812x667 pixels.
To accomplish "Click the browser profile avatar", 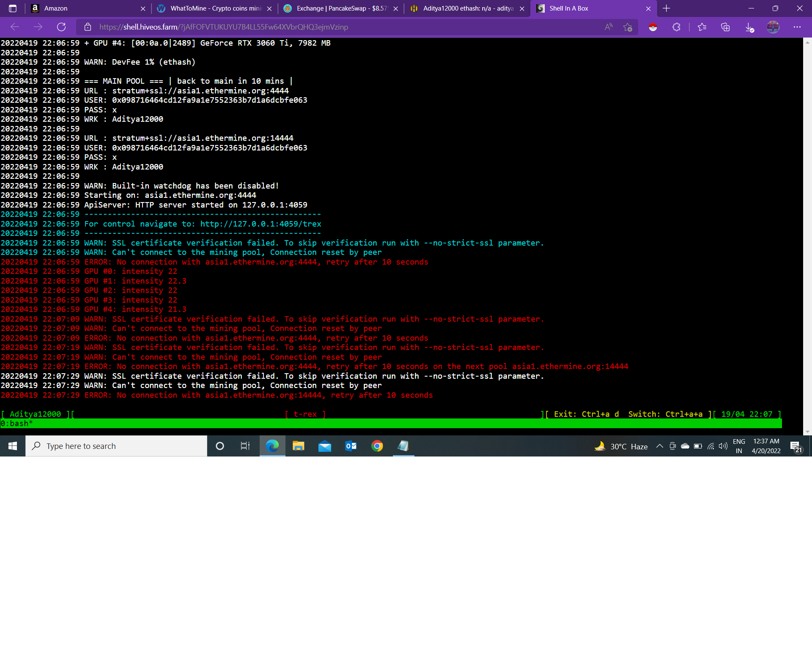I will pyautogui.click(x=773, y=27).
